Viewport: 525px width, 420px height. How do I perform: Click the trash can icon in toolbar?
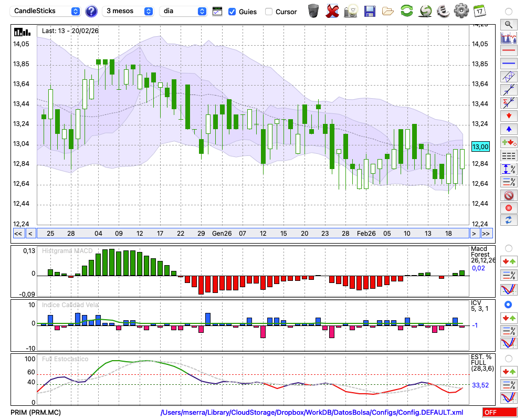[x=313, y=11]
